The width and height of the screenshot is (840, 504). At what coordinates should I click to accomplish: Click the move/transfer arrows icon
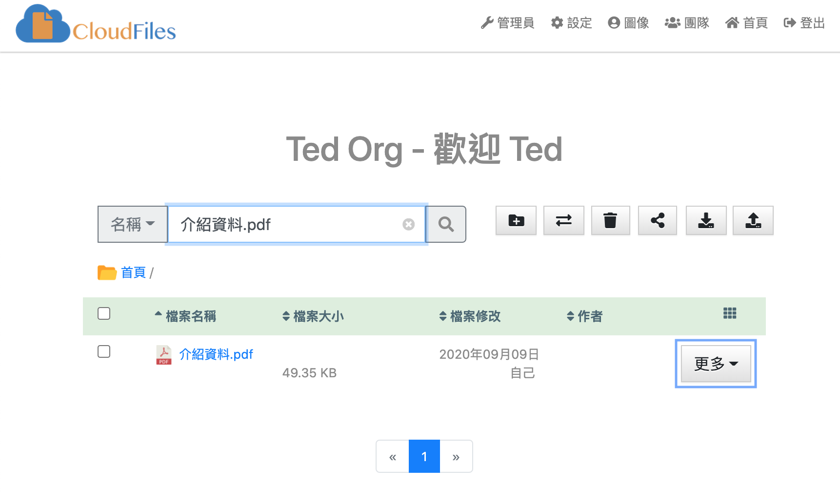coord(563,220)
